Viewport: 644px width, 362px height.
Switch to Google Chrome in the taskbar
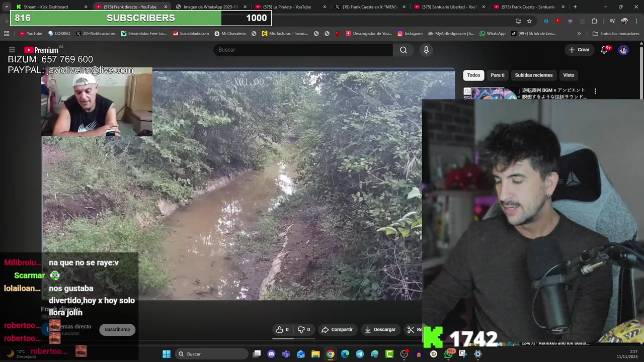click(x=330, y=354)
